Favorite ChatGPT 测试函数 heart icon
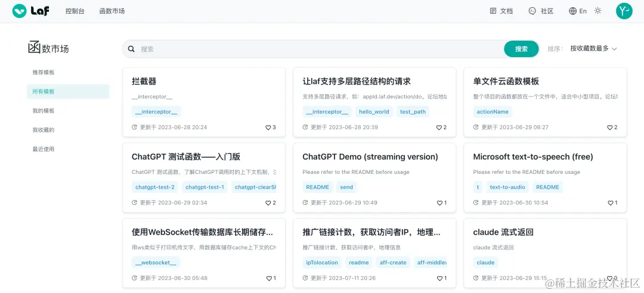644x293 pixels. 268,202
